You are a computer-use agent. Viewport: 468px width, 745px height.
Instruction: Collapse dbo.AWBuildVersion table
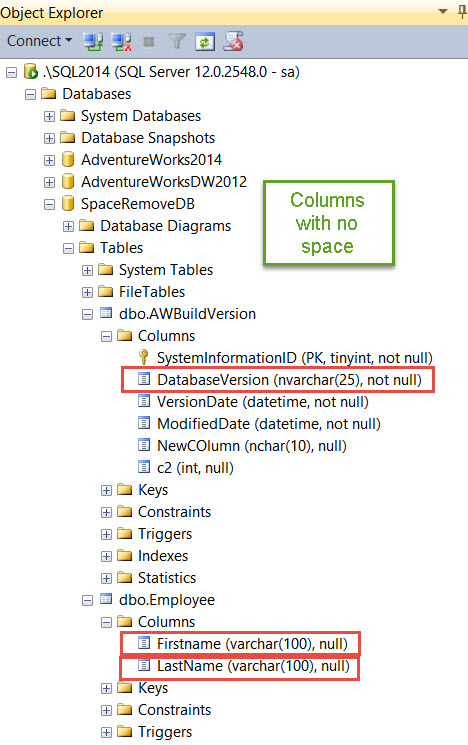87,314
